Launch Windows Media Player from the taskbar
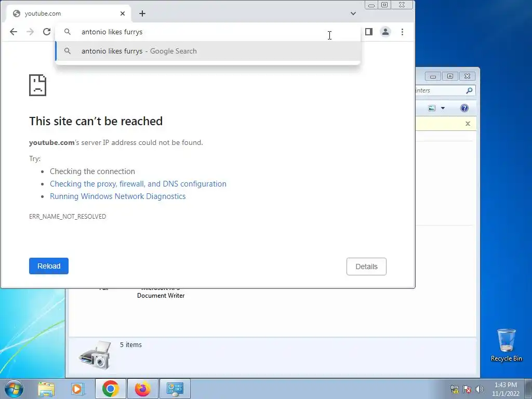Screen dimensions: 532x399 point(77,389)
